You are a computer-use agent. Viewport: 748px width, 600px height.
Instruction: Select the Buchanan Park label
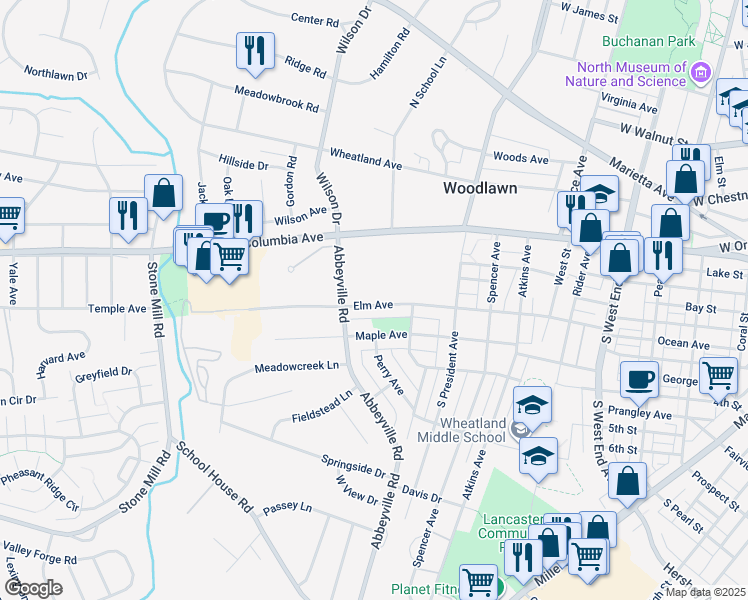pos(649,41)
